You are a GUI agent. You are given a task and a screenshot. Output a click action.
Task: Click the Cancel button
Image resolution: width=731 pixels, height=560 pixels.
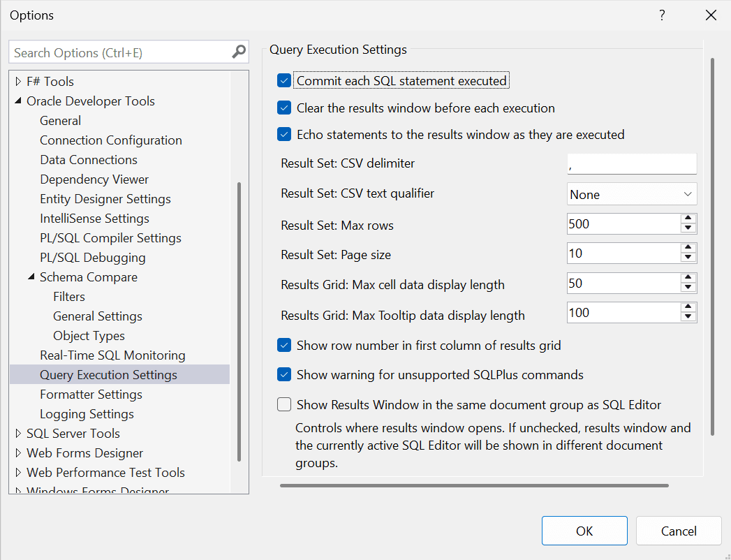pos(678,531)
